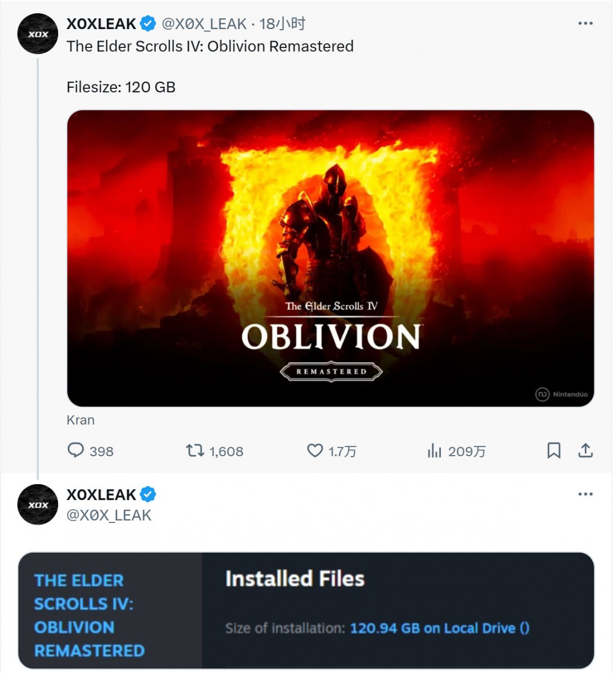
Task: View post analytics bar chart icon
Action: (435, 451)
